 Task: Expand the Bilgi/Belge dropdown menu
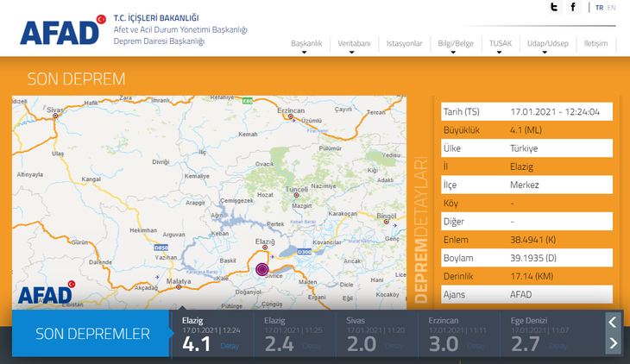456,43
